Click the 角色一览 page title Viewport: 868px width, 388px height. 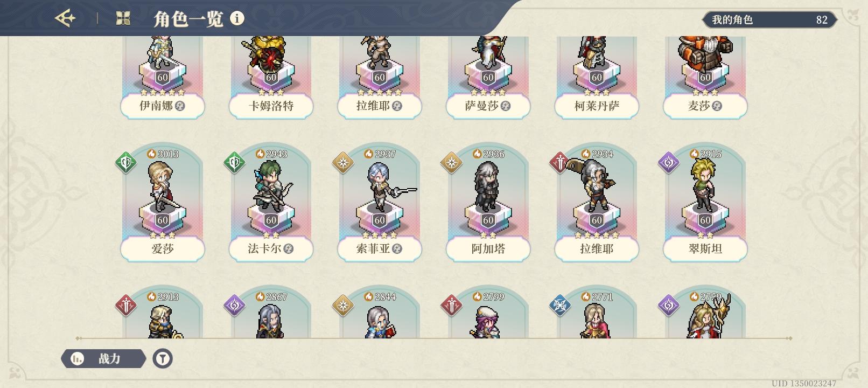click(188, 19)
